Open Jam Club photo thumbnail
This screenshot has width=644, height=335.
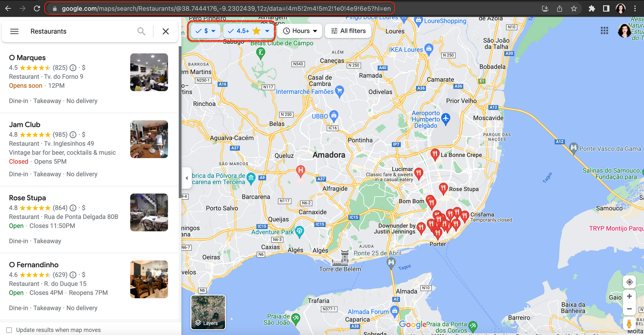149,139
